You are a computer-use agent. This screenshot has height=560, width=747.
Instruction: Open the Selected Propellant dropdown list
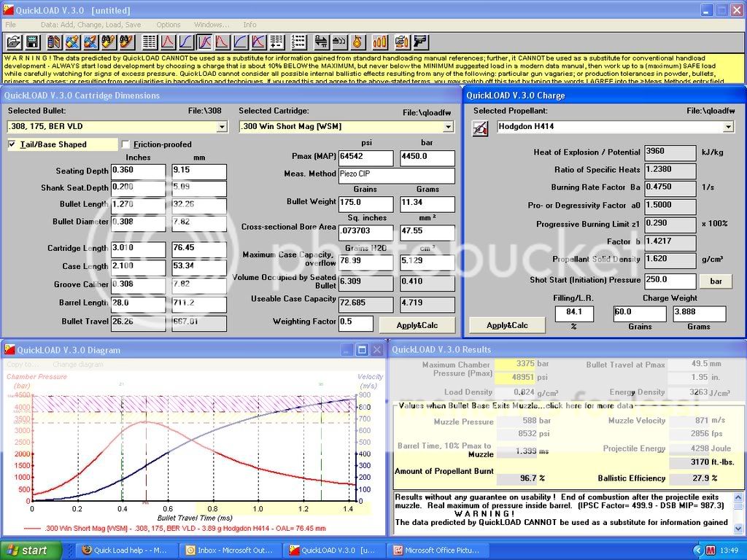(x=727, y=127)
